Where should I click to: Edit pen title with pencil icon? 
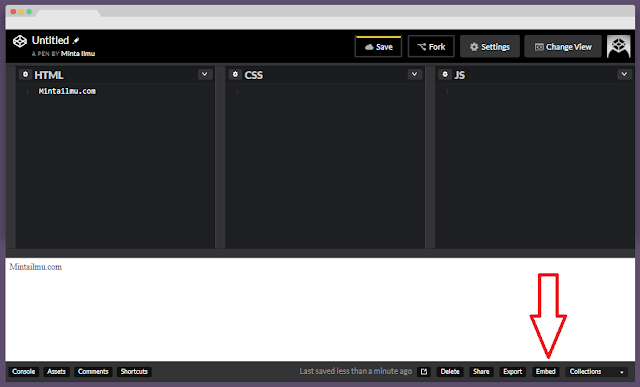76,40
